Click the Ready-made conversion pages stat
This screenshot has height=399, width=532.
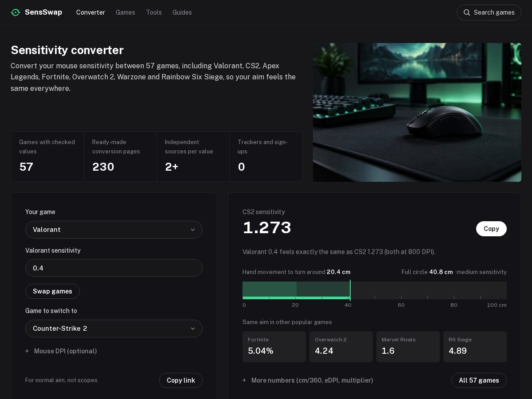click(x=120, y=156)
